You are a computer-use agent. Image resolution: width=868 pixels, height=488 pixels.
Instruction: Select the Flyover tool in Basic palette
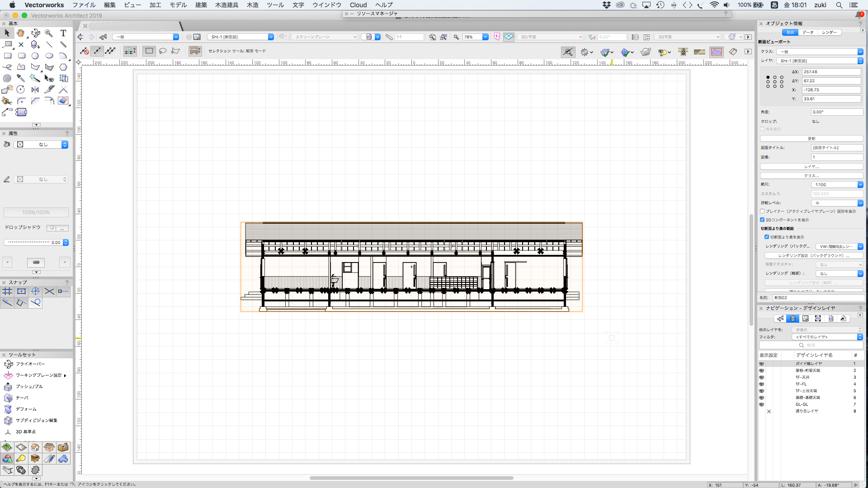pyautogui.click(x=35, y=33)
